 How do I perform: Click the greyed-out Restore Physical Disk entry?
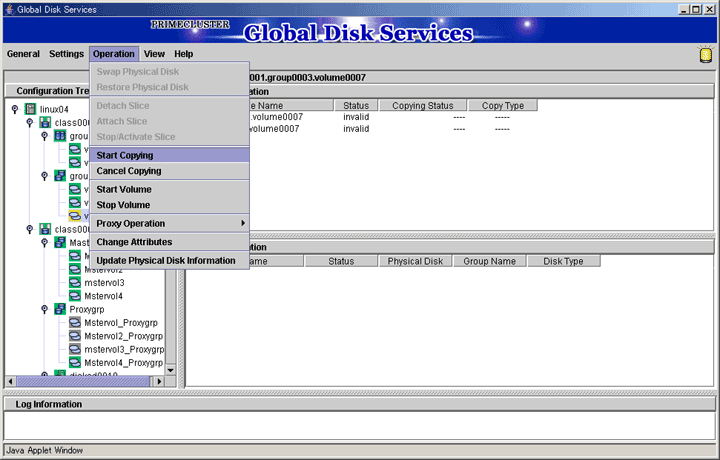(x=170, y=87)
